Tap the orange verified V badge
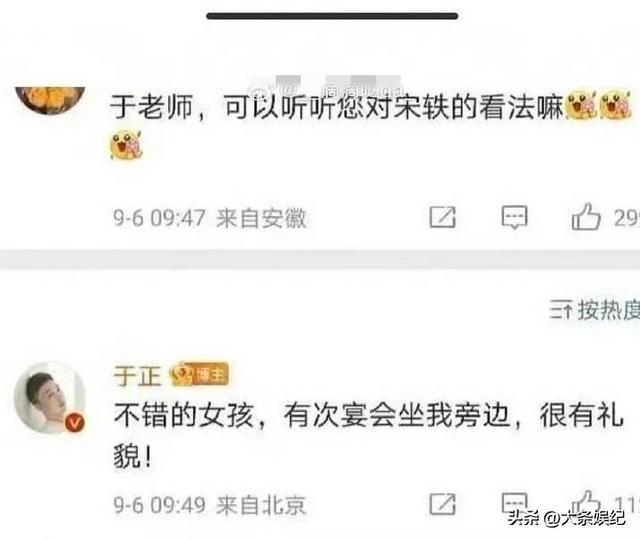The height and width of the screenshot is (541, 640). click(75, 422)
